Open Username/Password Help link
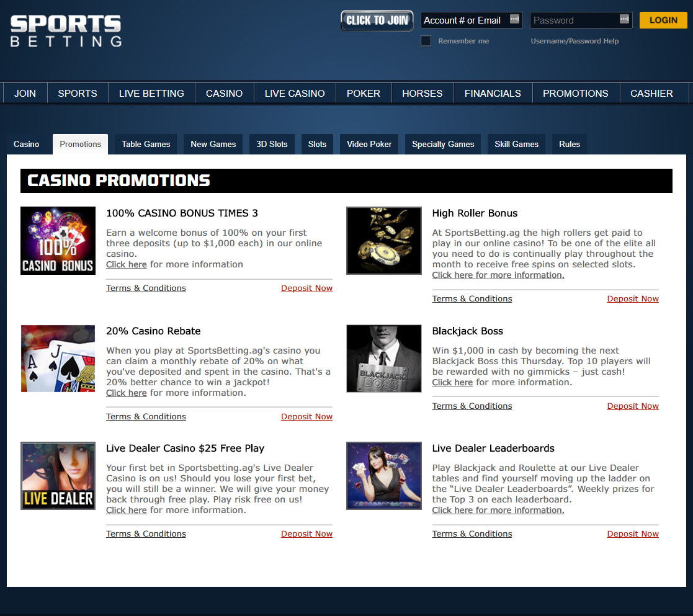Viewport: 693px width, 616px height. (575, 41)
